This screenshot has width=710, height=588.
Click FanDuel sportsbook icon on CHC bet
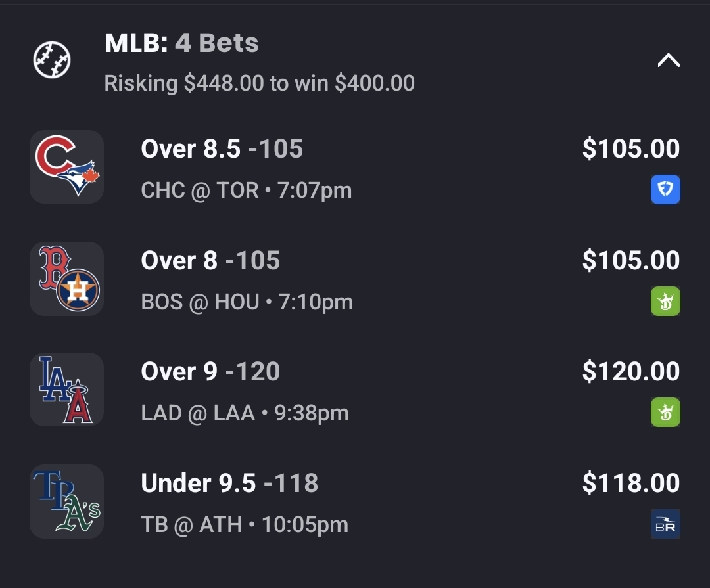(665, 191)
